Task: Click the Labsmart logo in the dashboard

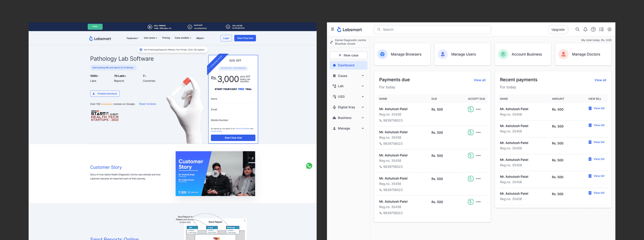Action: (349, 30)
